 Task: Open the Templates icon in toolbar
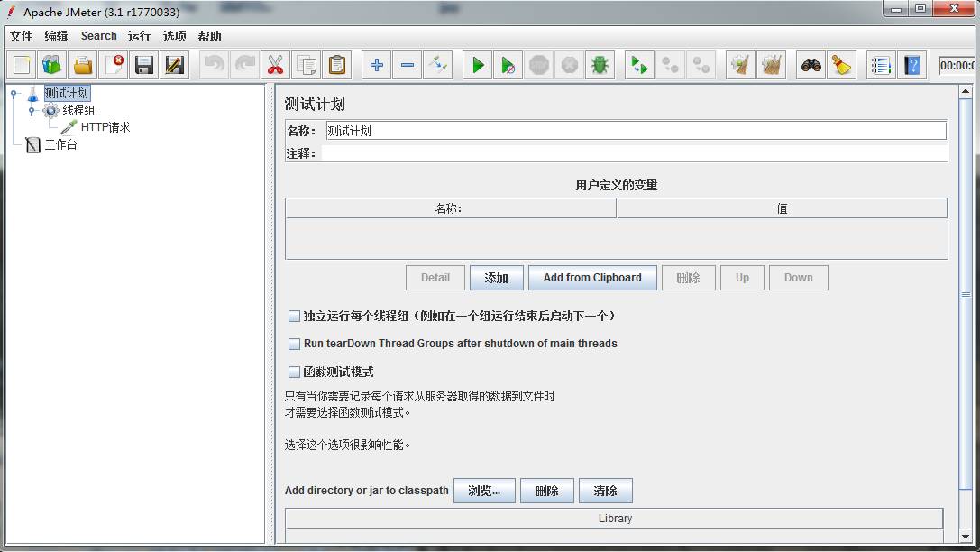point(52,65)
